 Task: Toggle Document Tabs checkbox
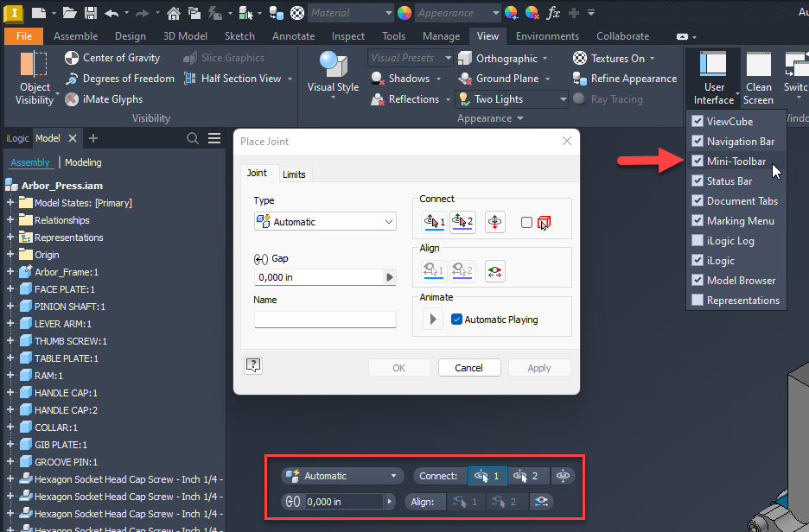[697, 200]
